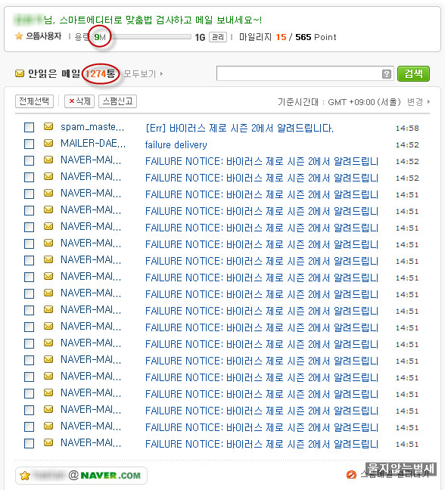
Task: Click the 스마트에디터로 맞춤법 검사하고 메일 보내세요 banner text
Action: click(160, 20)
